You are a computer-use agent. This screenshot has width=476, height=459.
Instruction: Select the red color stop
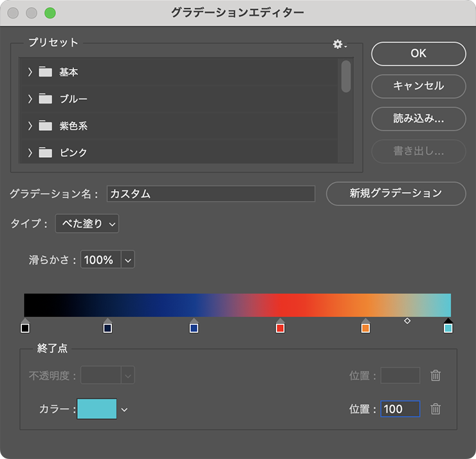coord(280,328)
